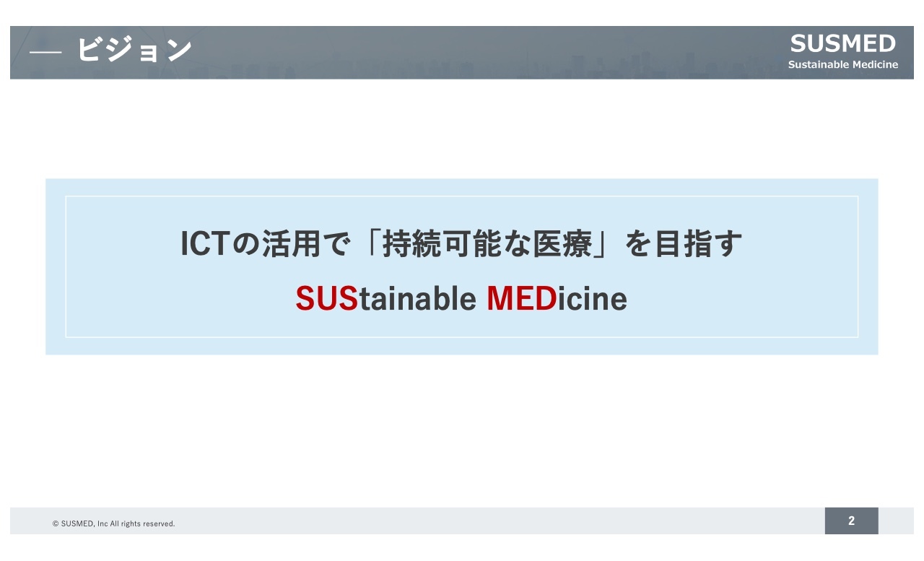Click the black "tainable" letters after SUS
The image size is (924, 561).
[417, 298]
